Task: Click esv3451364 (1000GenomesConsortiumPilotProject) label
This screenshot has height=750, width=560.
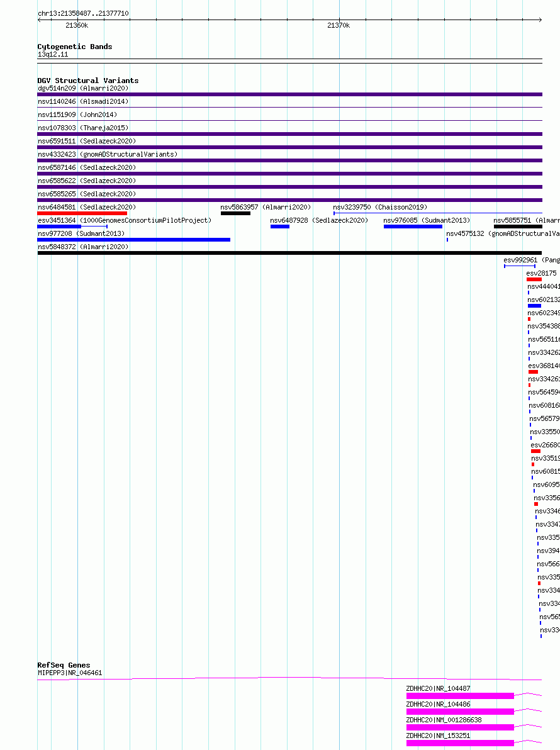Action: (125, 220)
